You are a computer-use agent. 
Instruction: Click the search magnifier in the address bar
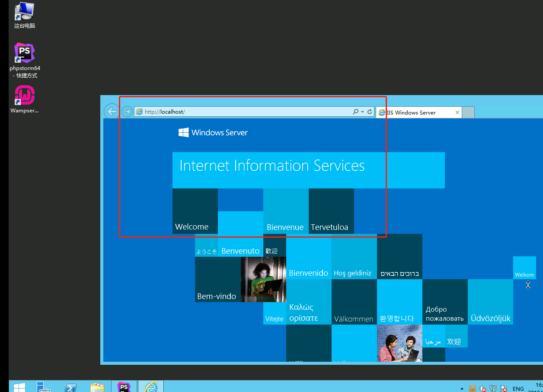pos(356,112)
